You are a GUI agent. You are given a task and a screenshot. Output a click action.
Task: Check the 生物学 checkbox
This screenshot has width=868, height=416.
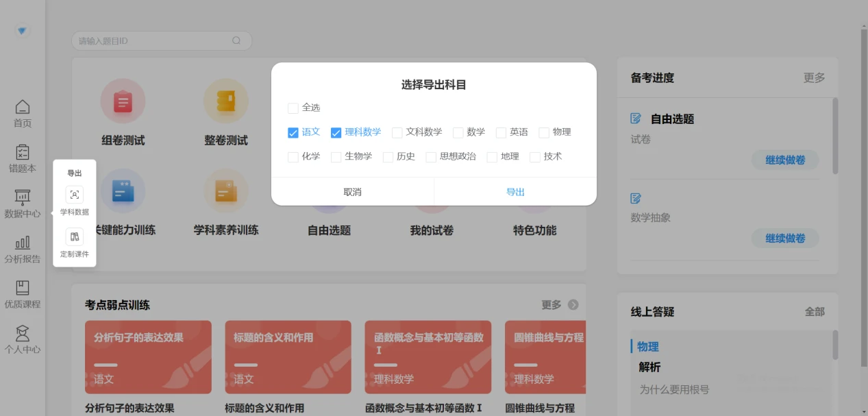point(336,157)
